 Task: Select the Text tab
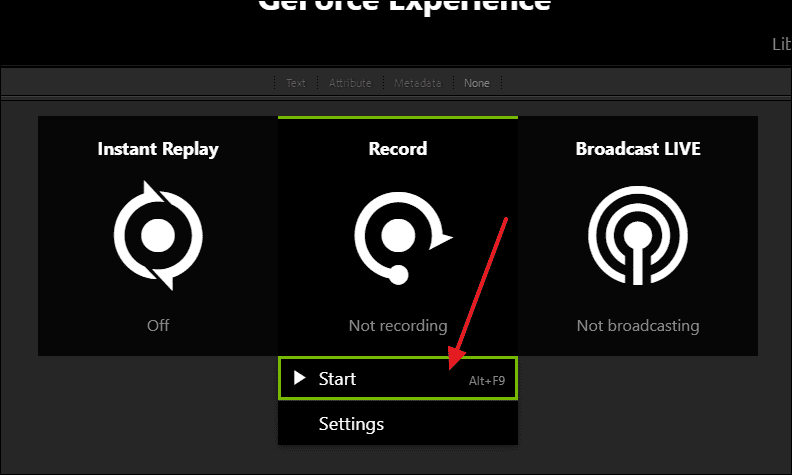tap(296, 83)
